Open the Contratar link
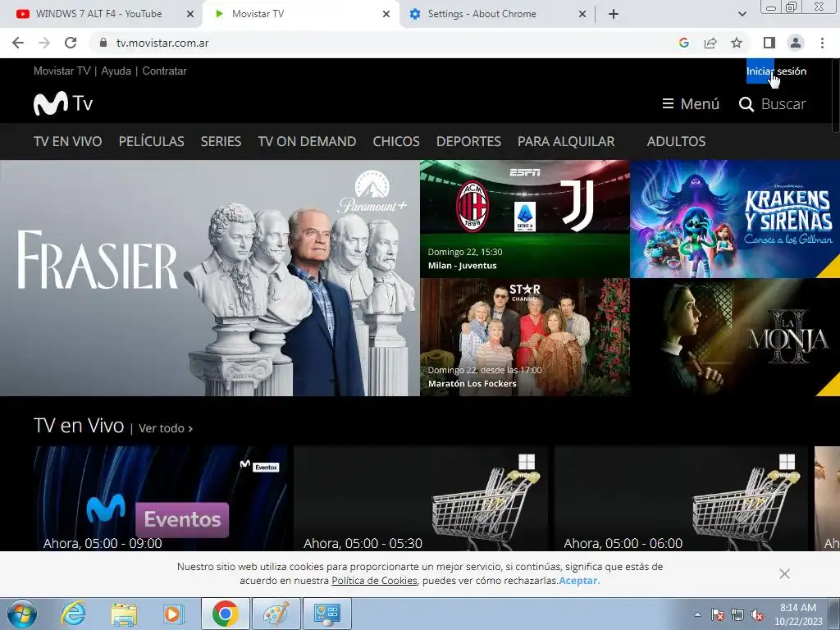This screenshot has height=630, width=840. pos(164,71)
